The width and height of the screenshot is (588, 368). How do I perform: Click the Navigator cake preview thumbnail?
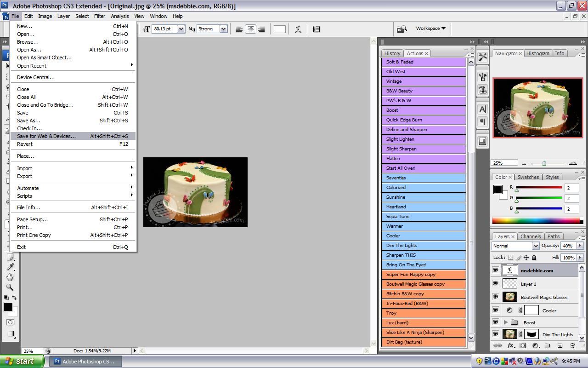click(x=537, y=107)
